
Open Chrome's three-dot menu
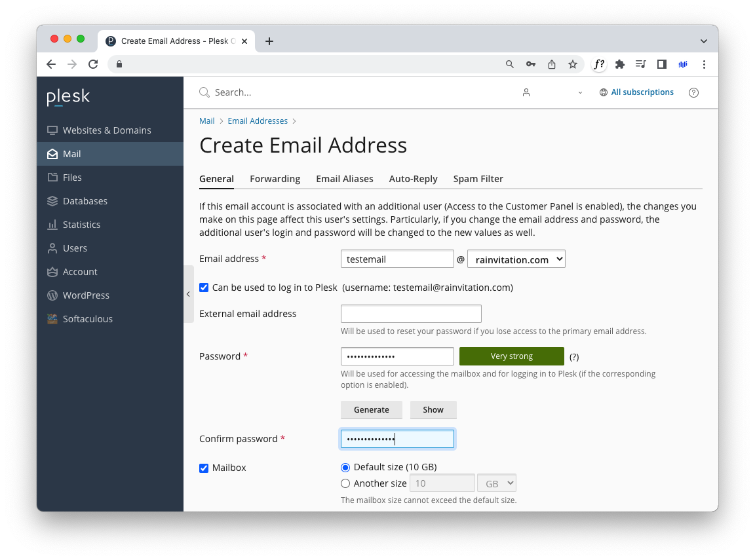click(x=704, y=64)
